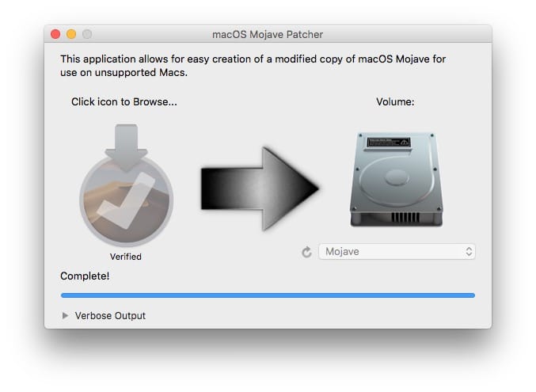Click the 'Complete!' status text
Image resolution: width=536 pixels, height=392 pixels.
85,276
